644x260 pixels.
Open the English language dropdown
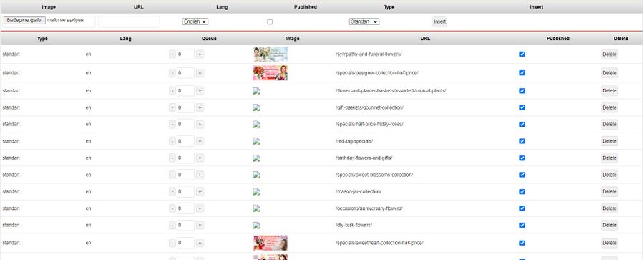click(195, 21)
